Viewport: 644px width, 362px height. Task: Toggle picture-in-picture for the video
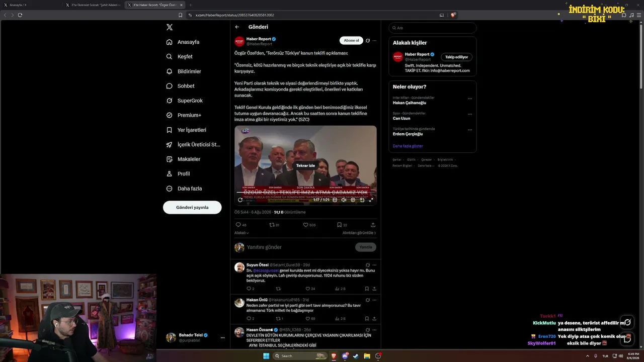pyautogui.click(x=362, y=200)
